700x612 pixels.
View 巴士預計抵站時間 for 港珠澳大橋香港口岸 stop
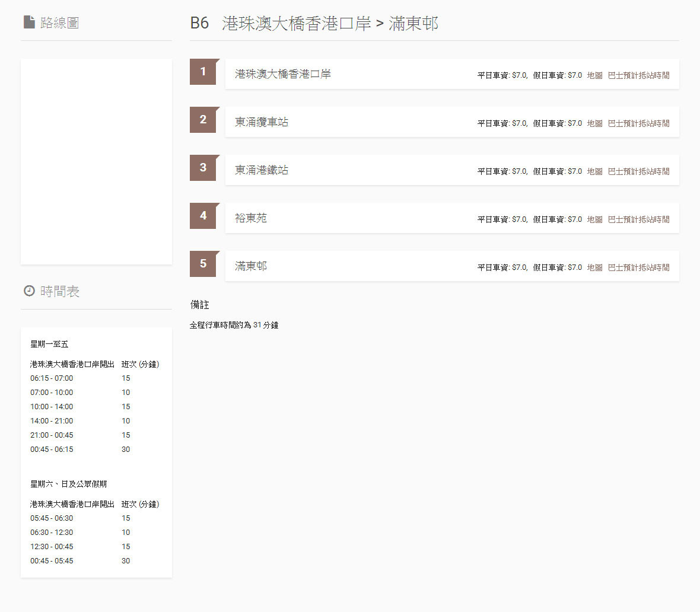(639, 75)
